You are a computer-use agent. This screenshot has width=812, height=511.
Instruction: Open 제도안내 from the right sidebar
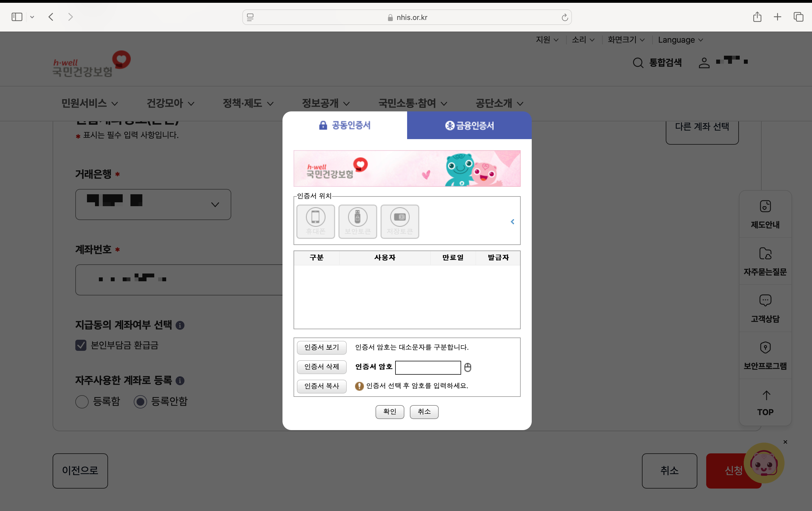(765, 214)
